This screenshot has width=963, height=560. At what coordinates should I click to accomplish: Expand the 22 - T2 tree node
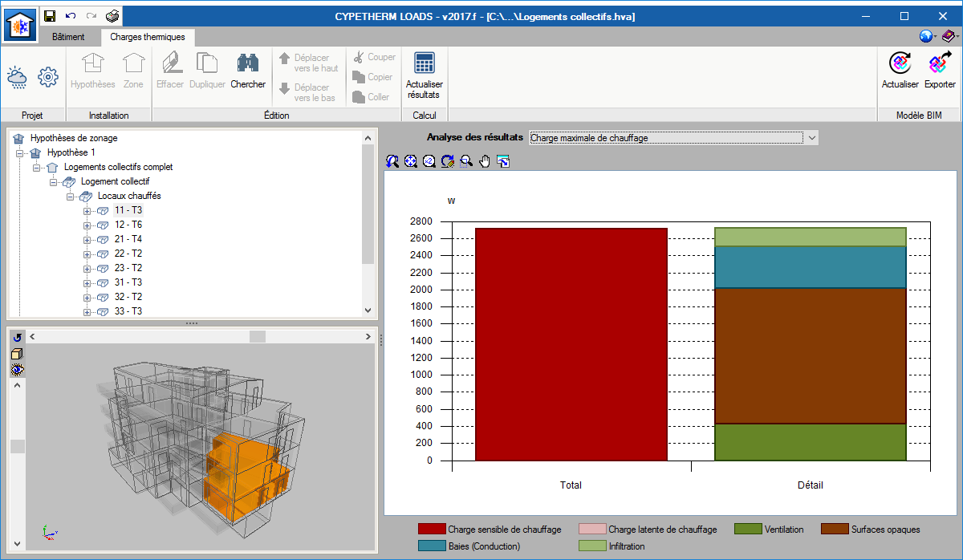87,254
